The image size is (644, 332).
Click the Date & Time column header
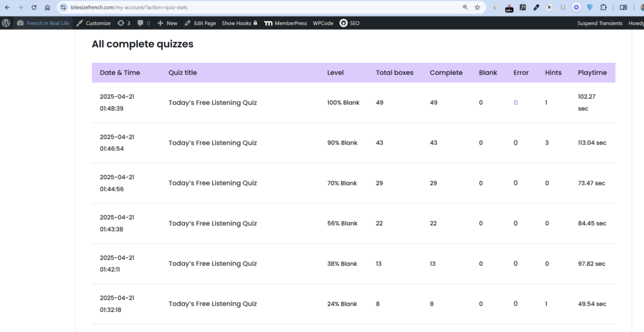tap(120, 73)
